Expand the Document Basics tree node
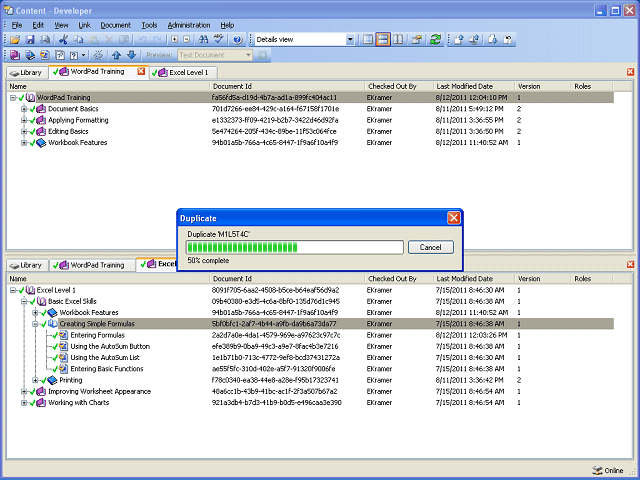 pyautogui.click(x=24, y=109)
